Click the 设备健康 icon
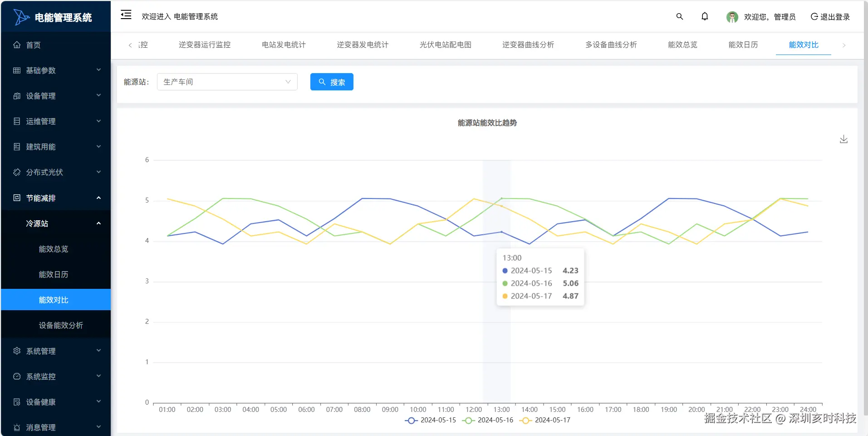Image resolution: width=868 pixels, height=436 pixels. 17,402
